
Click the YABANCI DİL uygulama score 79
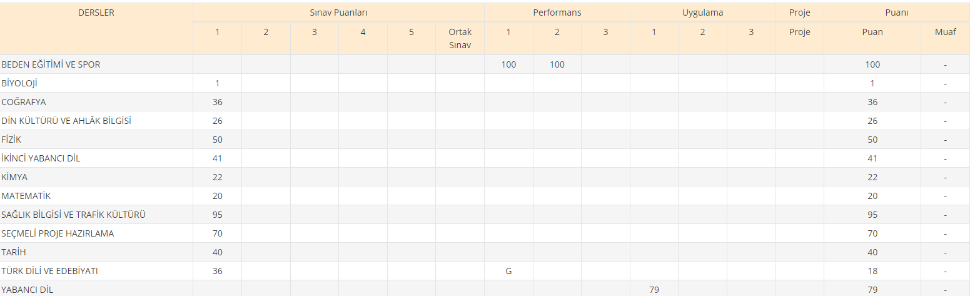pyautogui.click(x=654, y=290)
